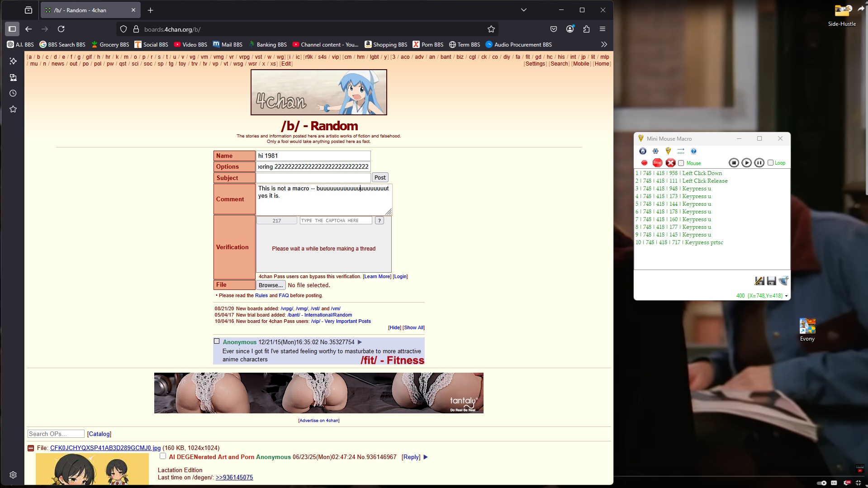Click the Reply link on the AI DEGENerated thread
The width and height of the screenshot is (868, 488).
411,457
